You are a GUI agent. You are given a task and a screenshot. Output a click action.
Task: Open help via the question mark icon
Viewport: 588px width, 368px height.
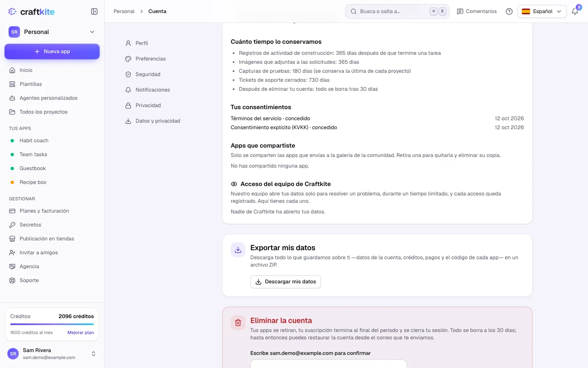pos(509,11)
